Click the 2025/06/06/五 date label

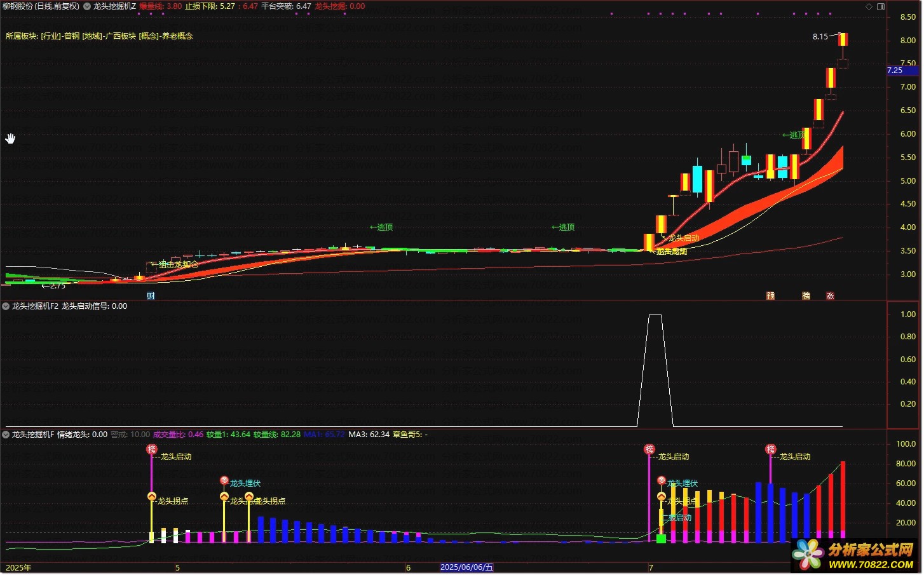(x=466, y=567)
